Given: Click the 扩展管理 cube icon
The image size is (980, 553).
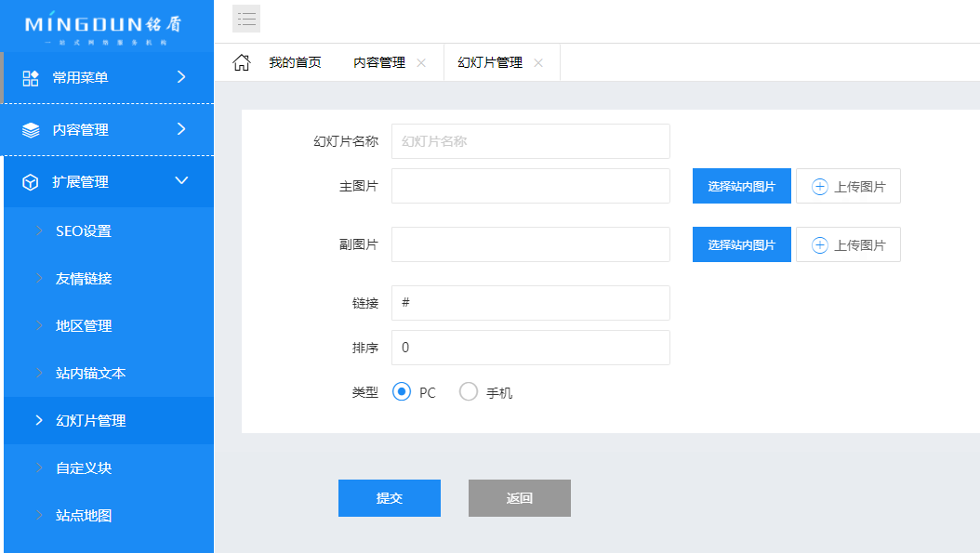Looking at the screenshot, I should 31,182.
